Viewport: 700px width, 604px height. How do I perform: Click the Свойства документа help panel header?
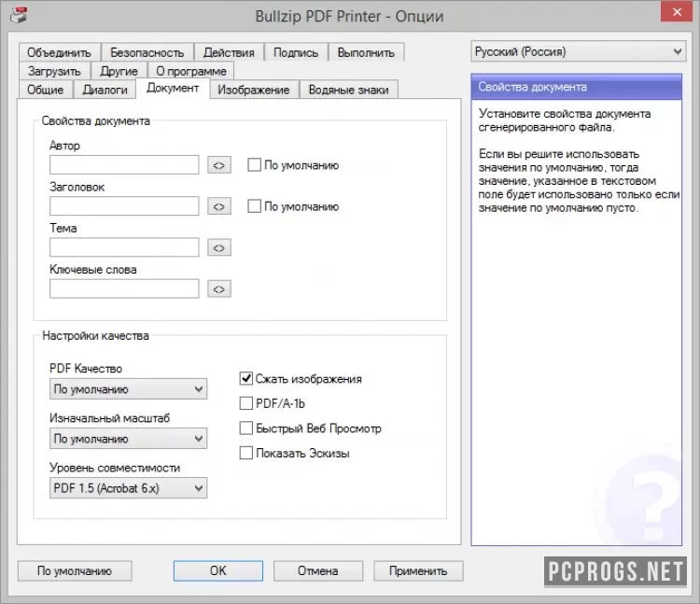[x=577, y=87]
